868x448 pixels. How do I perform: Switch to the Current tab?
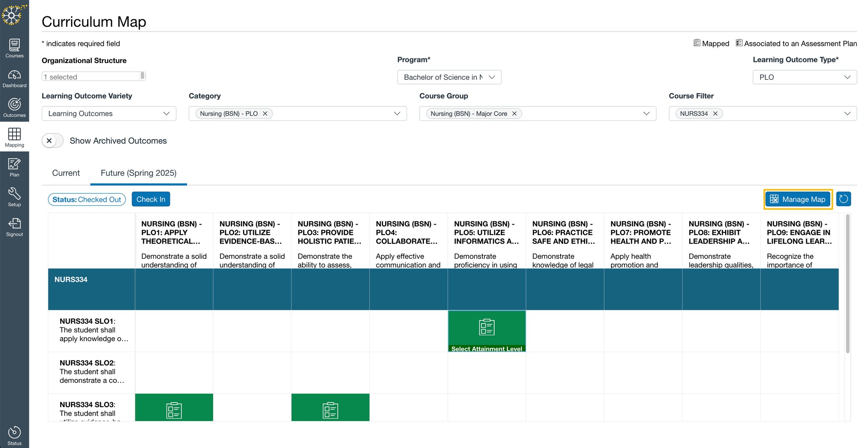(66, 173)
